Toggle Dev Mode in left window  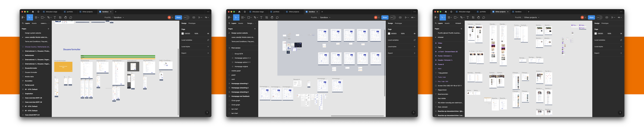(x=186, y=17)
